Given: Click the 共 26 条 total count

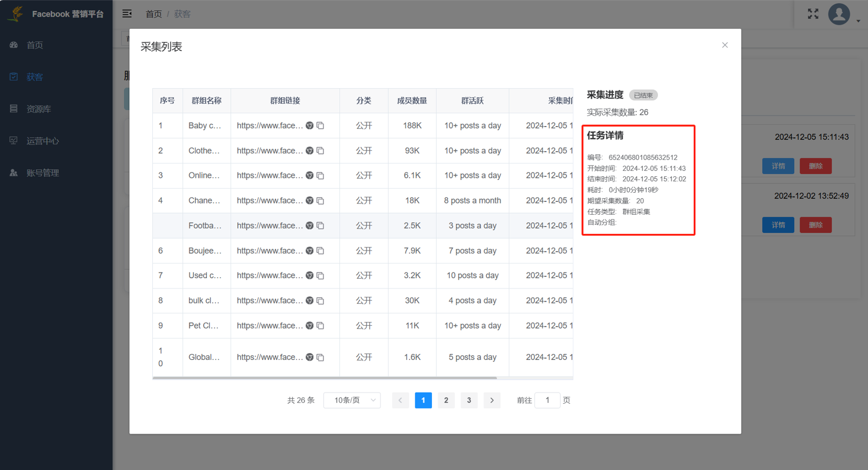Looking at the screenshot, I should (x=301, y=400).
